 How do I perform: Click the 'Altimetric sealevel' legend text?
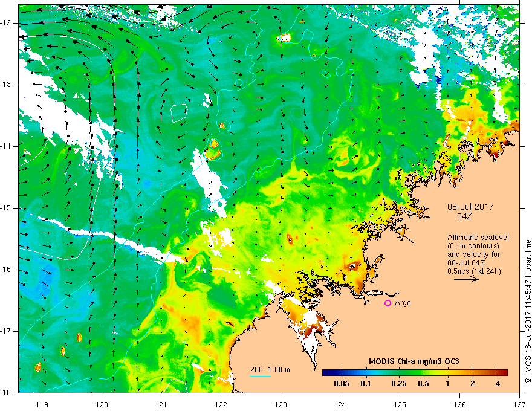478,238
